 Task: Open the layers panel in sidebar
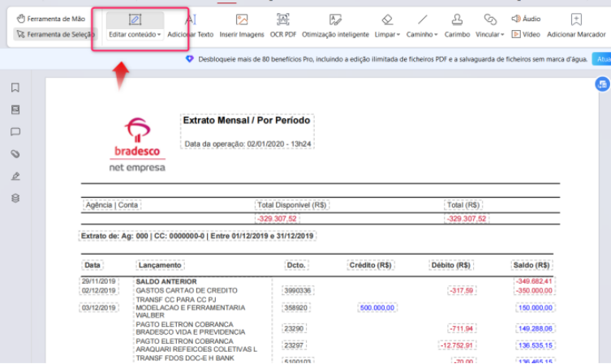point(15,198)
